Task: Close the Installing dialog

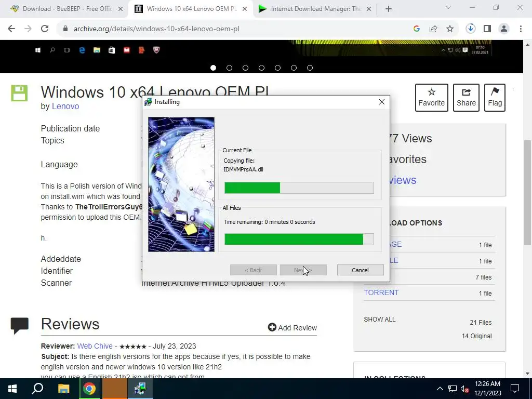Action: tap(382, 102)
